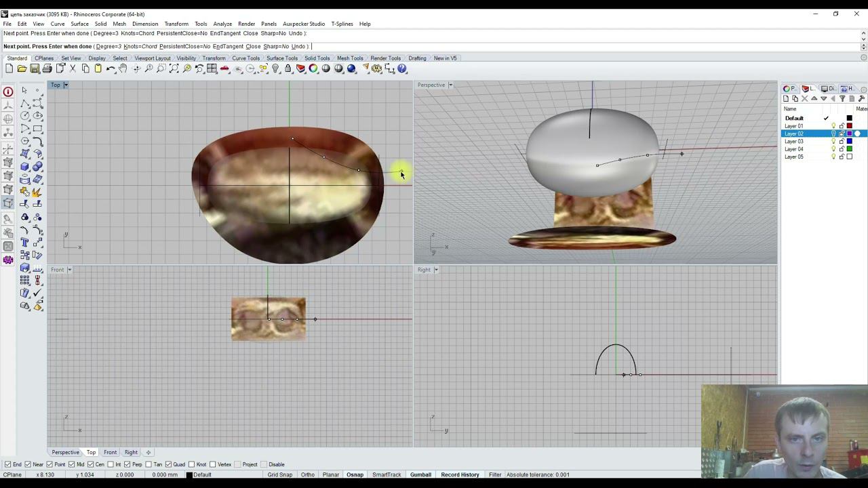
Task: Click the Undo option in command line
Action: pyautogui.click(x=298, y=46)
